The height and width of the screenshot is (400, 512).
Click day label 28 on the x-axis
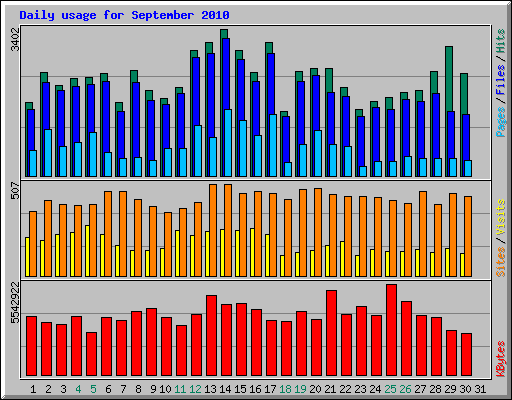pyautogui.click(x=435, y=389)
